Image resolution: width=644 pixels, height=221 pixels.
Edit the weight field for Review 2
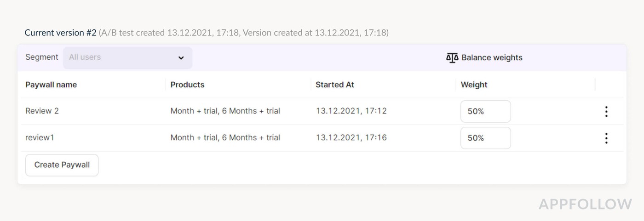point(485,111)
